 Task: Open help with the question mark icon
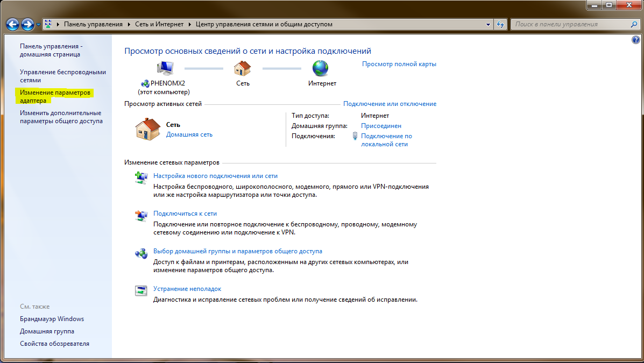pos(635,40)
